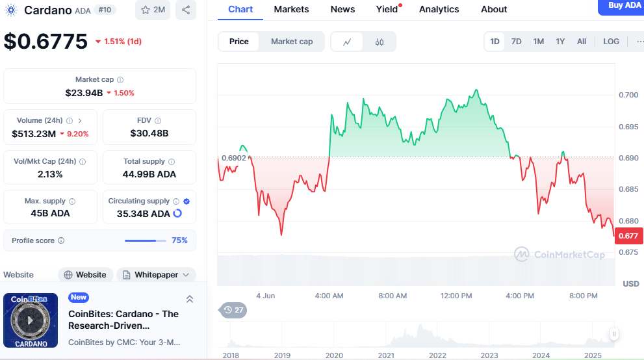Click the New badge on CoinBites
The height and width of the screenshot is (360, 644).
(x=79, y=297)
